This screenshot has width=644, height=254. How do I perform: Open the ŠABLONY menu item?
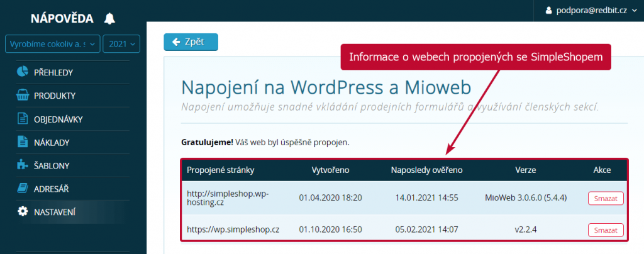tap(52, 166)
